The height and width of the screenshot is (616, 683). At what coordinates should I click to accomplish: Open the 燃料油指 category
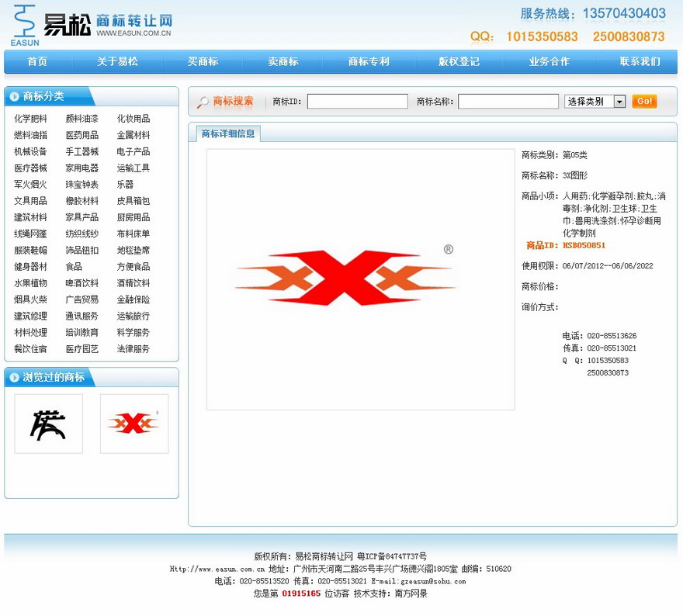(x=30, y=135)
